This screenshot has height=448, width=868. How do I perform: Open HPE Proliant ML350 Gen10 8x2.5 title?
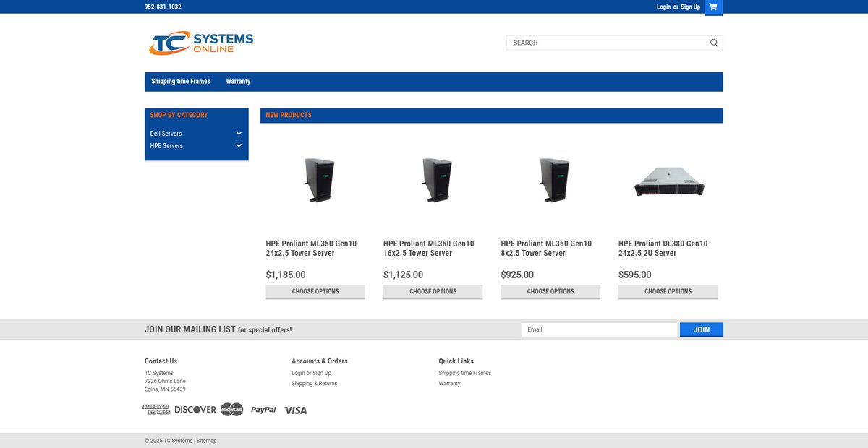[546, 249]
